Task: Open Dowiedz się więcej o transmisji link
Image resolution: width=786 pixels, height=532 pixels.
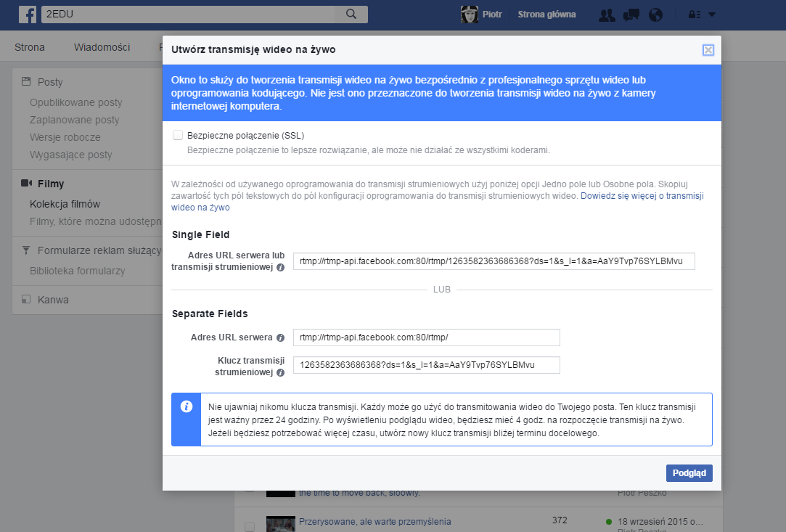Action: coord(642,196)
